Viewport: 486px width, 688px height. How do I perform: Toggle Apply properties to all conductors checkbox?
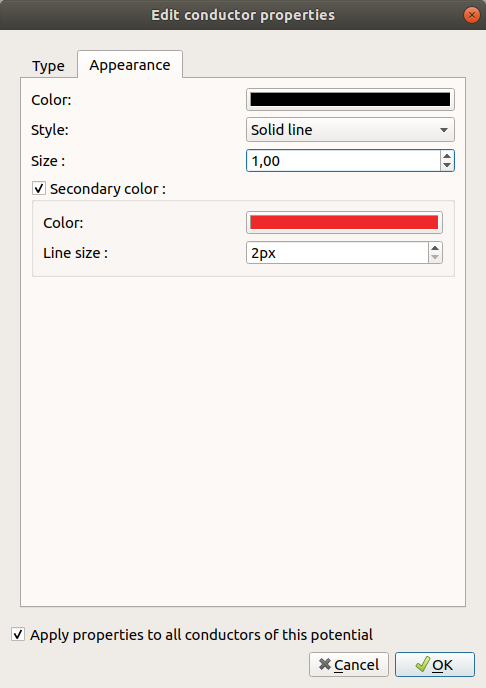18,634
